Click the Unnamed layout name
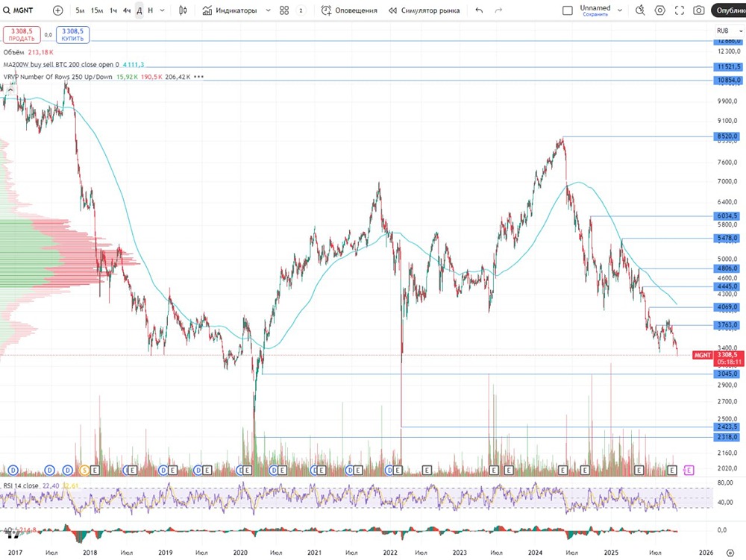746x560 pixels. click(x=595, y=7)
